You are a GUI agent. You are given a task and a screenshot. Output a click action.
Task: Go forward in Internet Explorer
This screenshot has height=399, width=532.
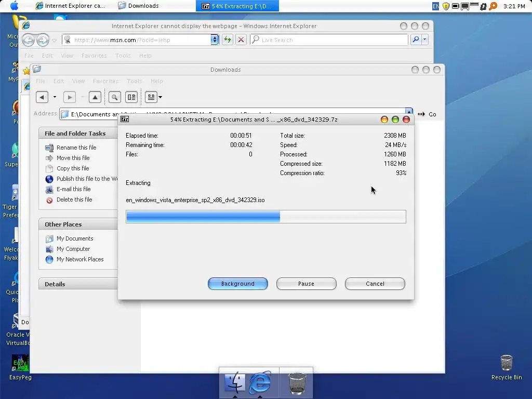click(43, 41)
